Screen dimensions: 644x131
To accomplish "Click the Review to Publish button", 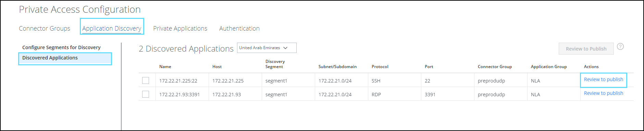I will click(586, 49).
